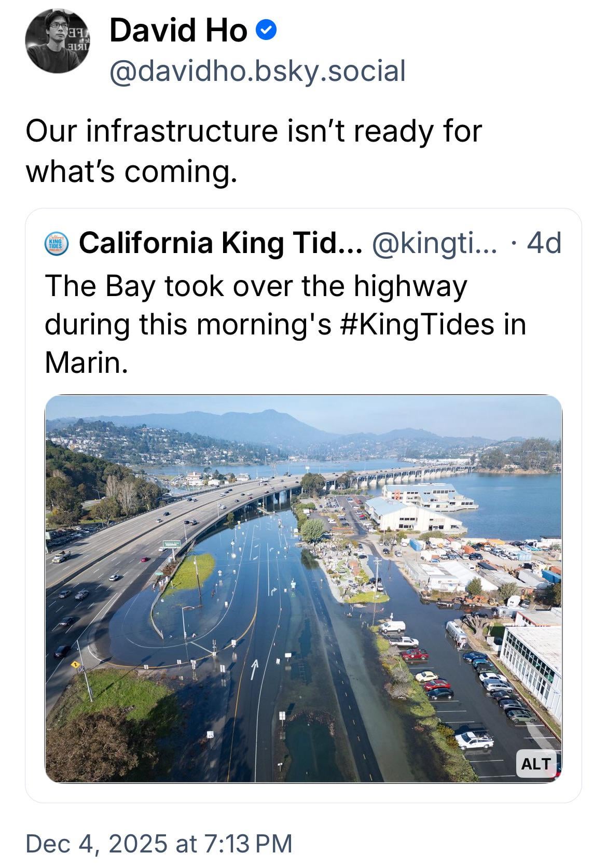Open the David Ho display name link

pyautogui.click(x=178, y=31)
